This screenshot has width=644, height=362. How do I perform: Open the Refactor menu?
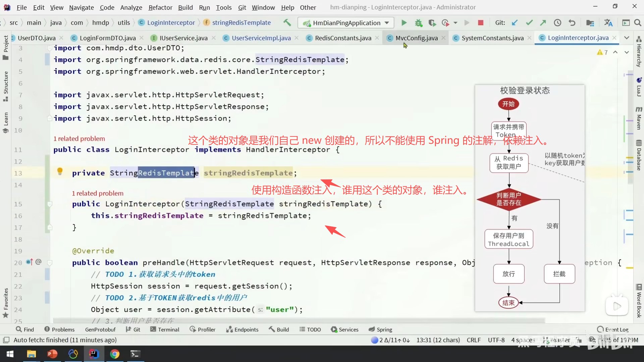pos(160,7)
